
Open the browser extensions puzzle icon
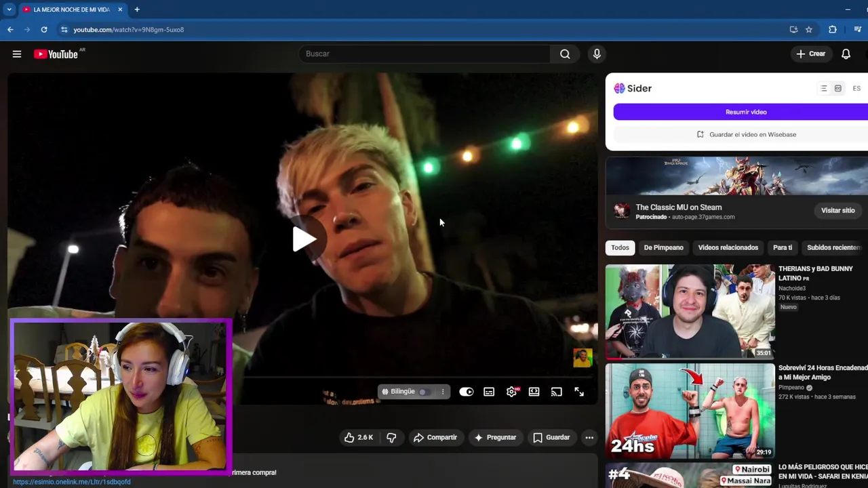pos(833,30)
